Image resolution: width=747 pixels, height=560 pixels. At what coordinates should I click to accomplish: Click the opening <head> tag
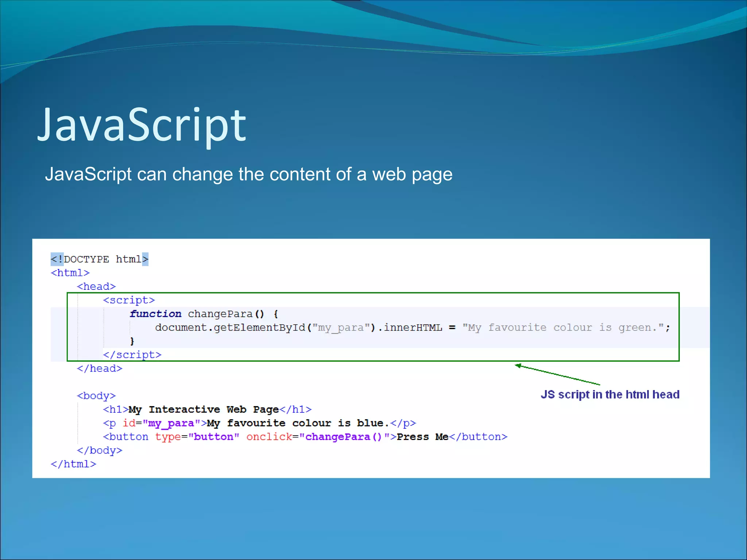point(96,287)
